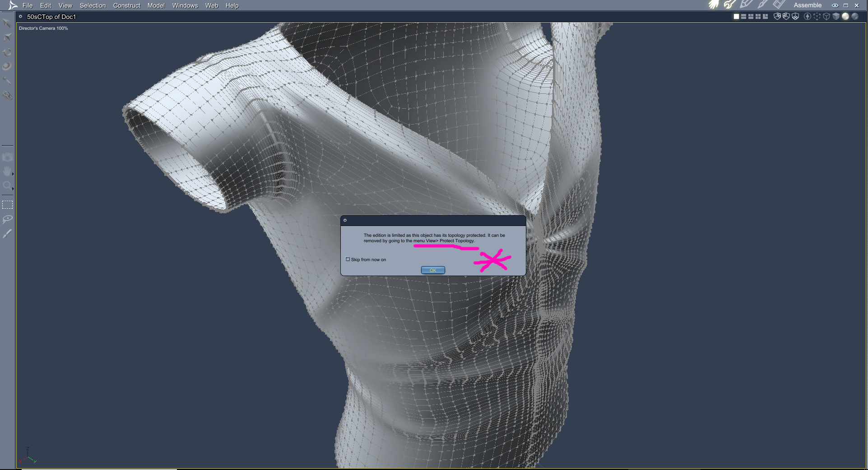Select the Marquee selection tool
The image size is (868, 470).
coord(7,205)
